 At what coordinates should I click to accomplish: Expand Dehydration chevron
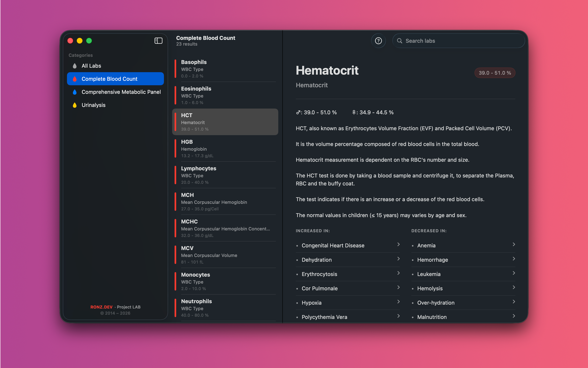pos(399,259)
